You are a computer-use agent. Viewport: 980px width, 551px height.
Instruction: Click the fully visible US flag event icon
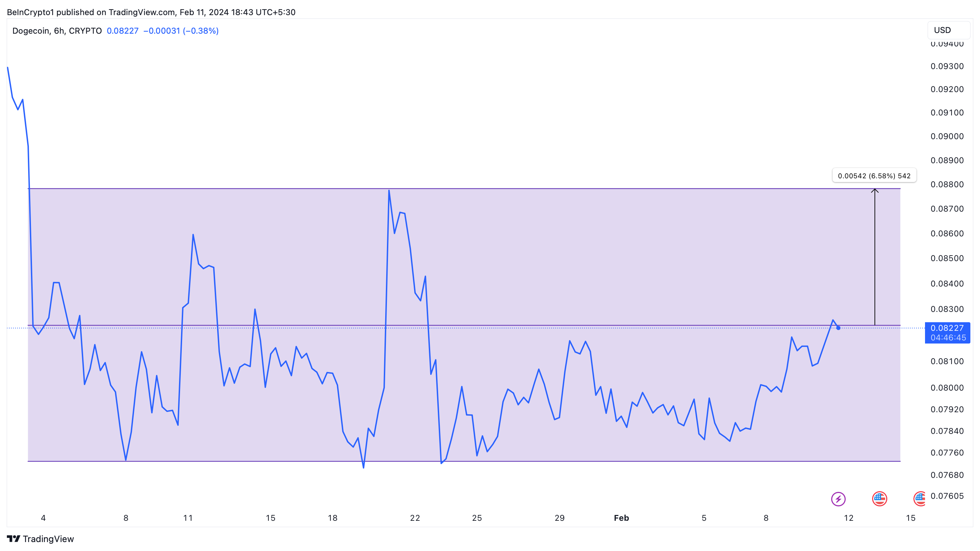(x=879, y=499)
